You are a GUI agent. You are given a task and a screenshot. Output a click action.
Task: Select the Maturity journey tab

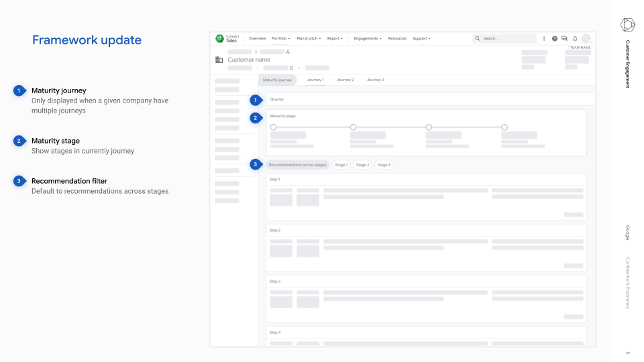[277, 80]
